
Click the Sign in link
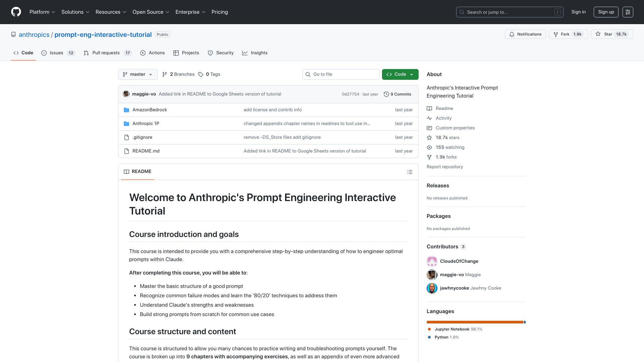click(579, 12)
